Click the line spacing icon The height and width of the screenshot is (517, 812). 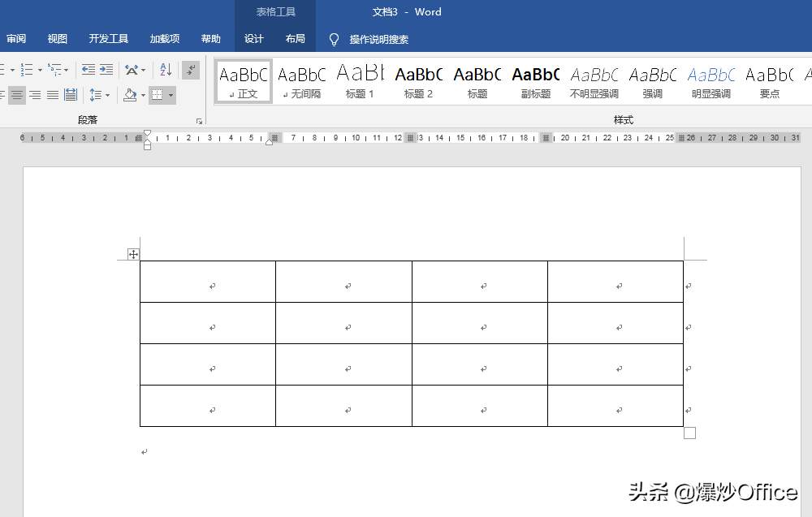tap(95, 95)
